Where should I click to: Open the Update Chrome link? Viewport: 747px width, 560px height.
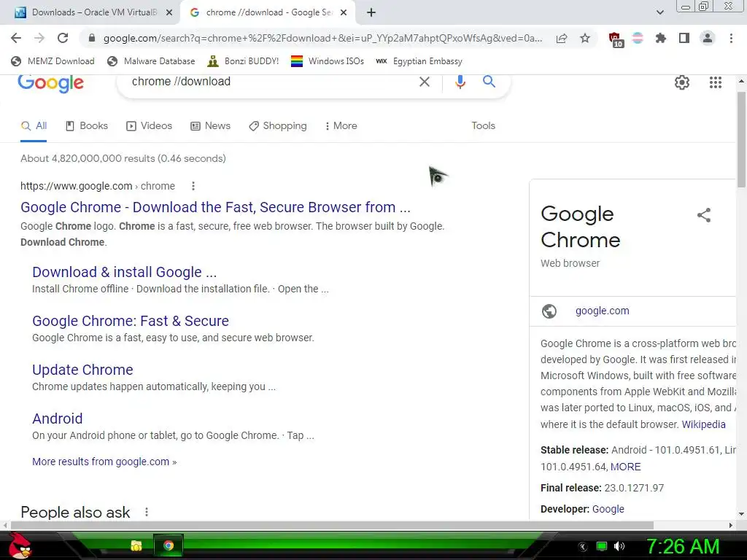tap(82, 370)
